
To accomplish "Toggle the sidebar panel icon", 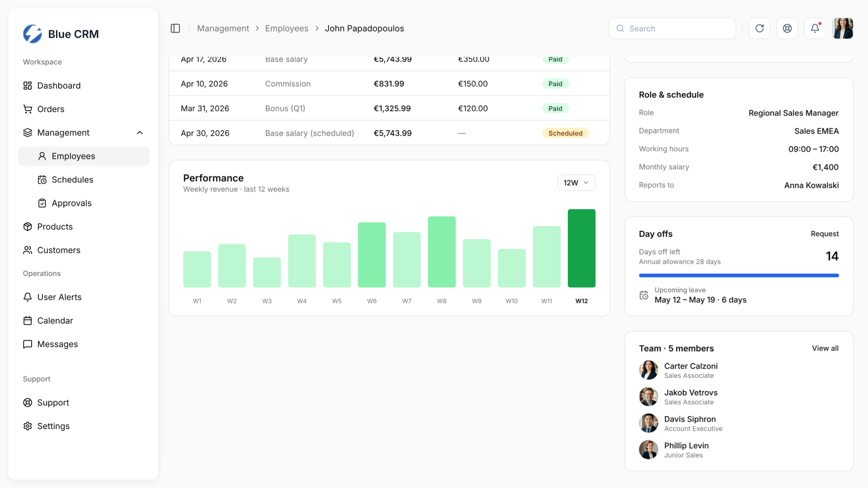I will pyautogui.click(x=175, y=28).
